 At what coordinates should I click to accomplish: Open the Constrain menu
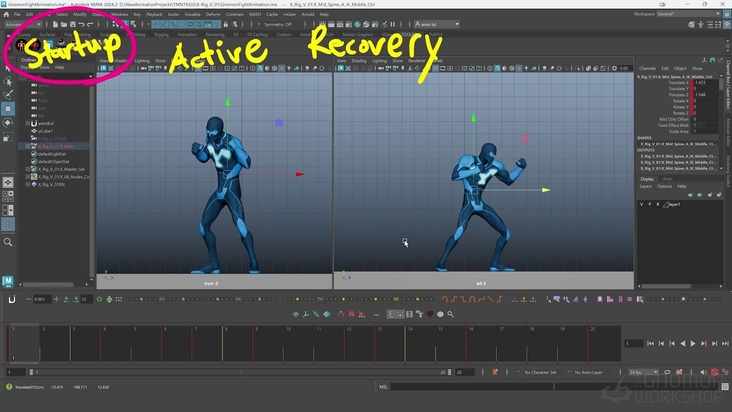[234, 14]
